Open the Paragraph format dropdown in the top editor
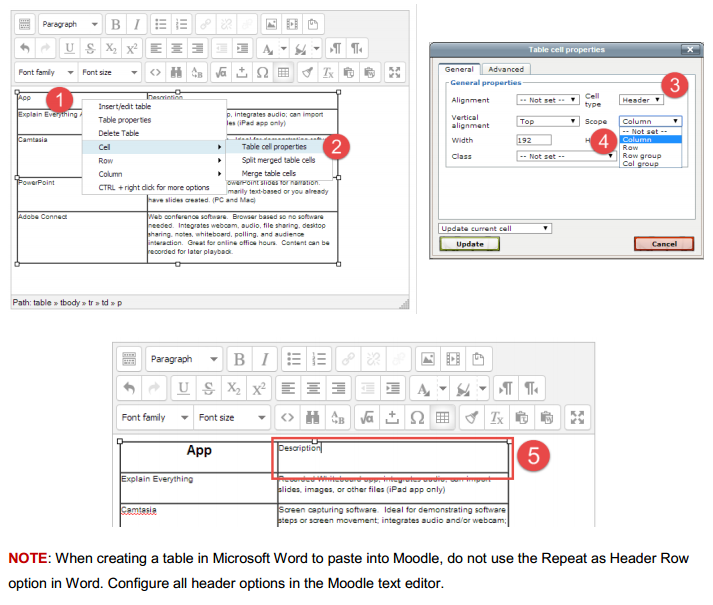Screen dimensions: 713x605 click(70, 24)
